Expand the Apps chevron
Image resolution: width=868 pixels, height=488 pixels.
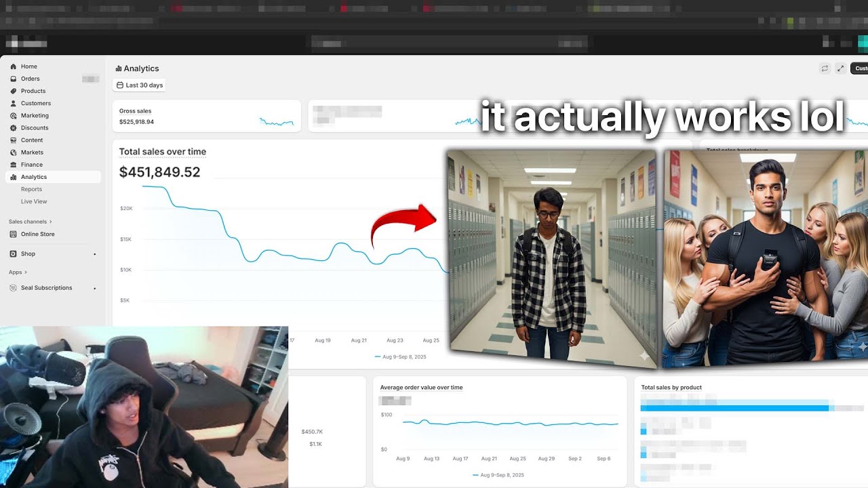26,272
